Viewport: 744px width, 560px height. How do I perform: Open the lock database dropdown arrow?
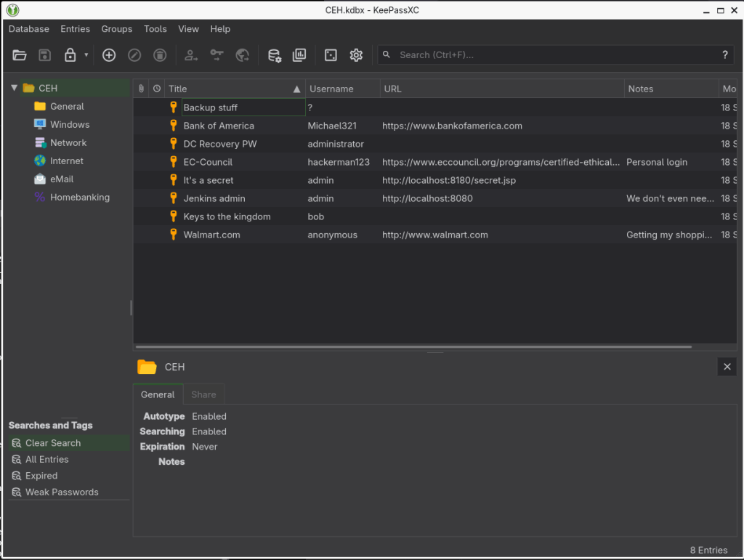click(x=86, y=55)
